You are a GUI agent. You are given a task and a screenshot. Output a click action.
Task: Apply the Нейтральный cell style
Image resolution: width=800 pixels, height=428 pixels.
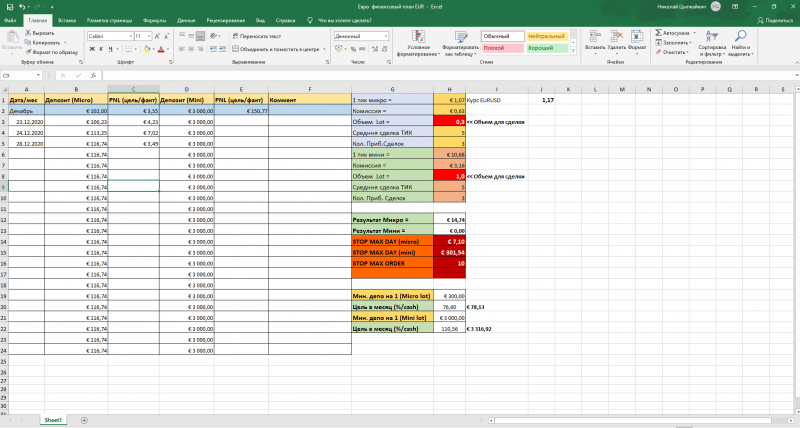click(x=546, y=36)
